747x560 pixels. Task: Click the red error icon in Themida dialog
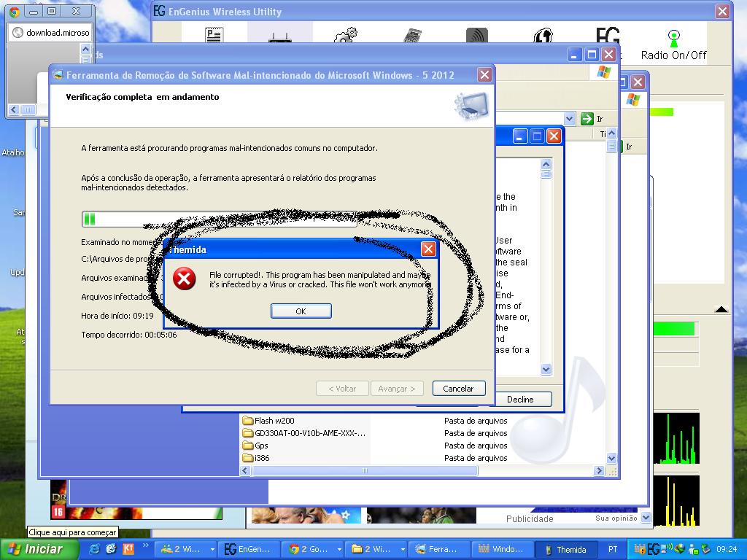tap(185, 279)
